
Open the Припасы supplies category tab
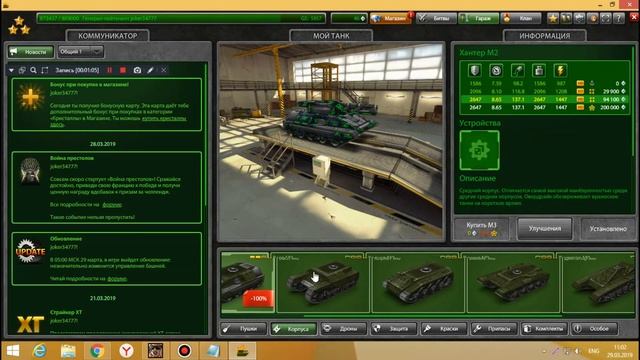(x=494, y=329)
